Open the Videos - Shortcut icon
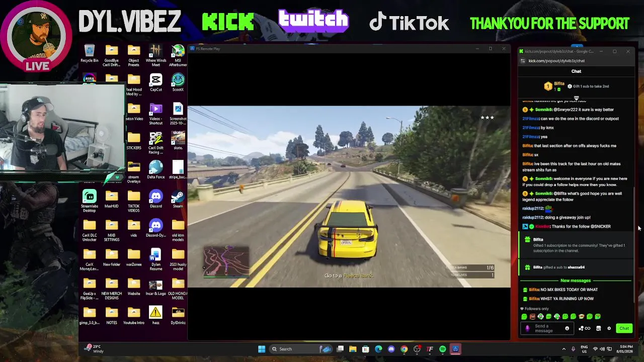644x362 pixels. click(x=156, y=114)
